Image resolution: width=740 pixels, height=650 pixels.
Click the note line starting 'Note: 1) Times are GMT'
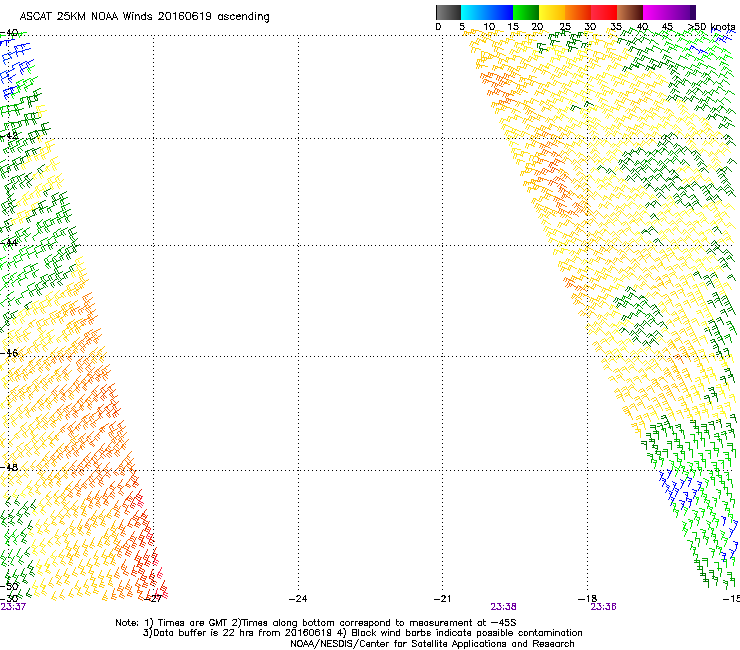point(316,623)
